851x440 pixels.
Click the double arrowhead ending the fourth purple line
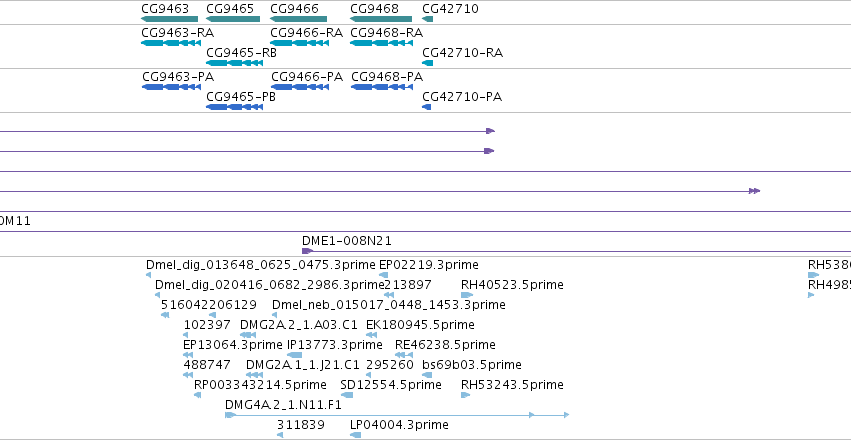754,191
